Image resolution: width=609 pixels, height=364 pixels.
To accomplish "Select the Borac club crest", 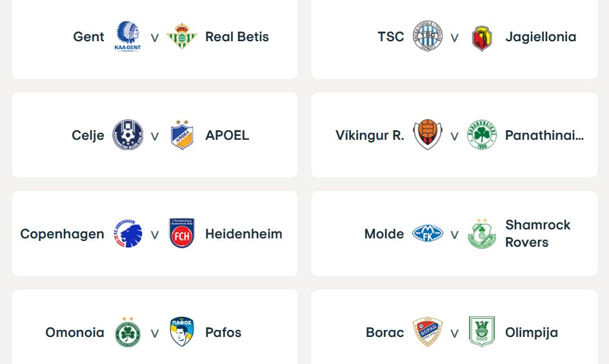I will point(428,332).
